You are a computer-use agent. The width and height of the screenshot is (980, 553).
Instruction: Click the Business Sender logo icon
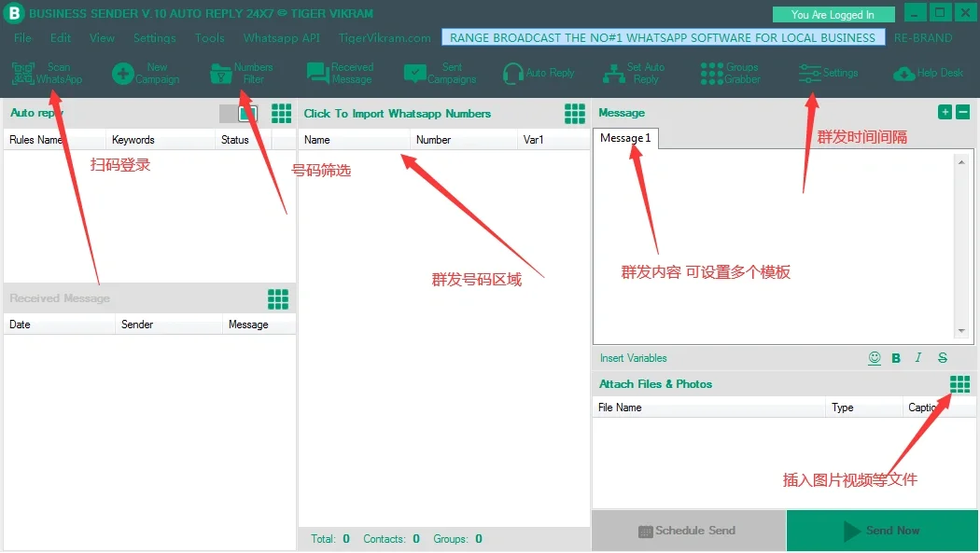pos(13,13)
